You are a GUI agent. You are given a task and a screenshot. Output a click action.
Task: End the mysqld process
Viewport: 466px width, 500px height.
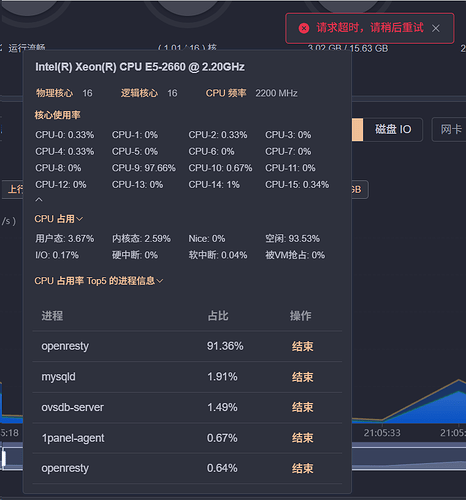[302, 377]
